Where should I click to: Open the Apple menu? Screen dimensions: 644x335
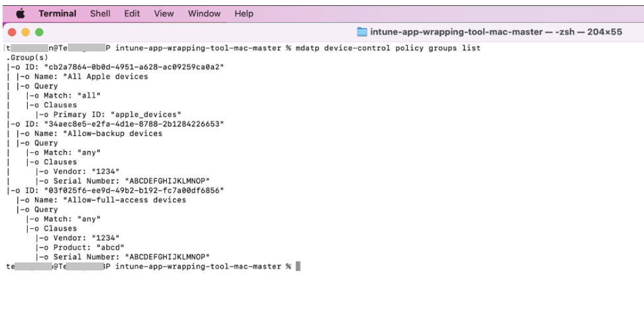20,14
